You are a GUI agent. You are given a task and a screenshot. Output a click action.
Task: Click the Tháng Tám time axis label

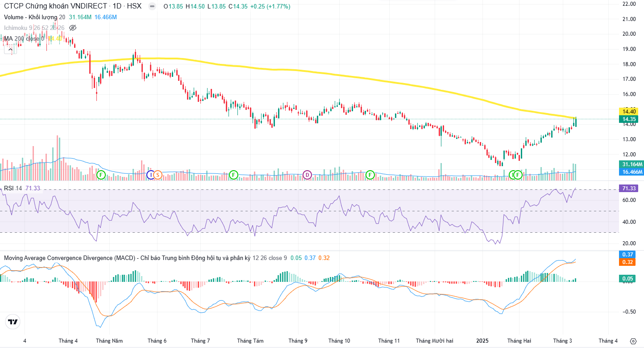pyautogui.click(x=250, y=341)
